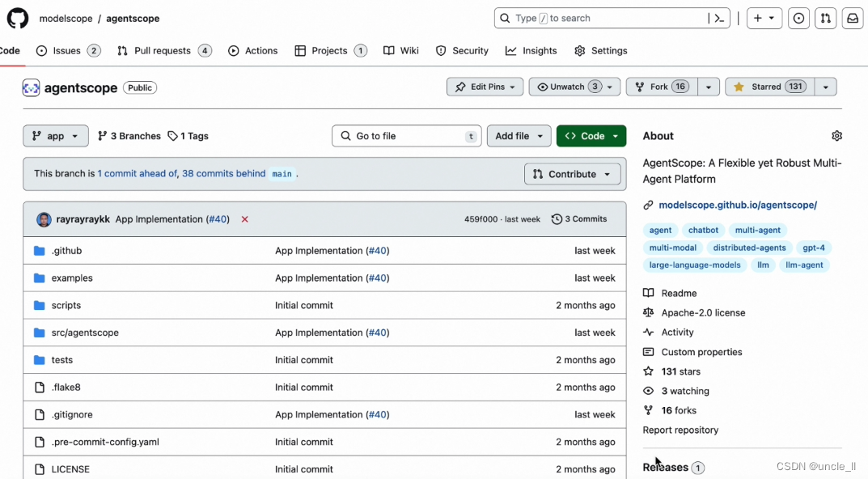This screenshot has width=868, height=479.
Task: Switch to the Actions tab
Action: [x=253, y=50]
